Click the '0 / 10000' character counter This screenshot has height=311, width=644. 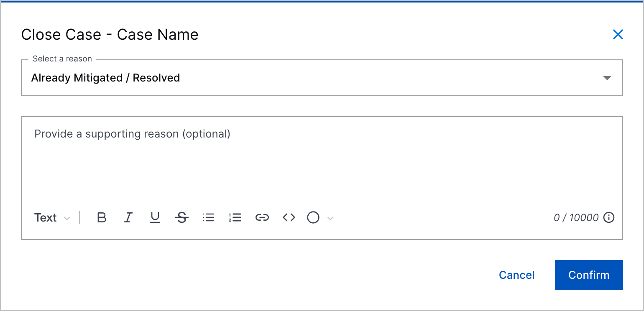pyautogui.click(x=576, y=218)
